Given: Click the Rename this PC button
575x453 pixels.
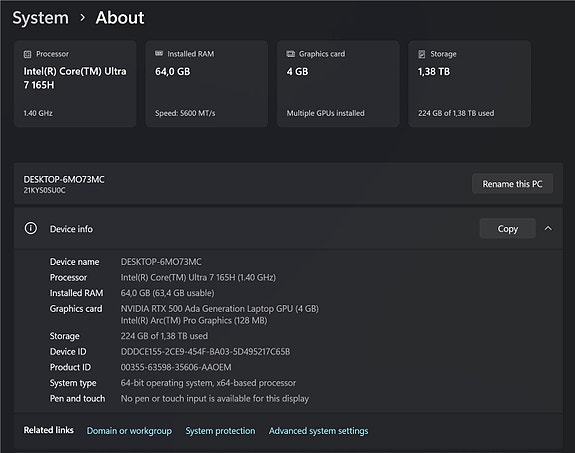Looking at the screenshot, I should [512, 184].
